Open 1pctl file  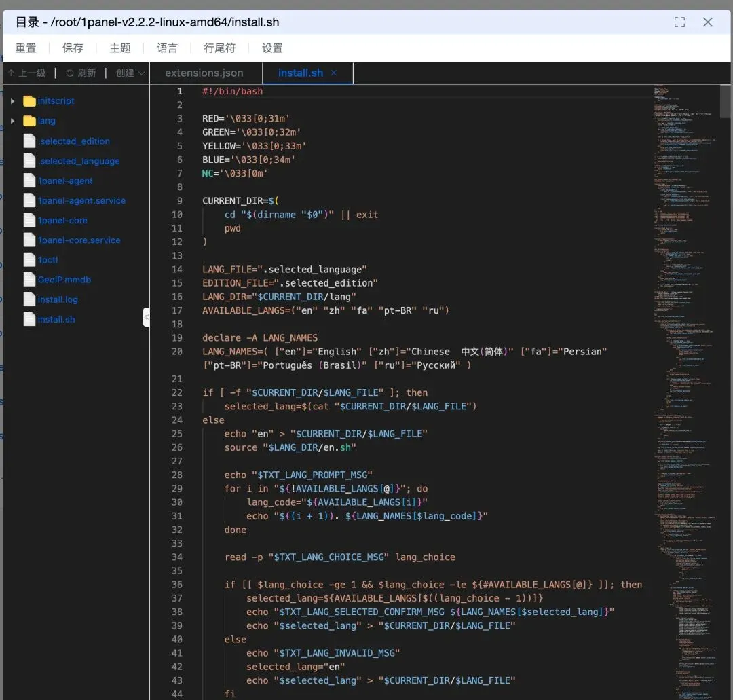tap(48, 260)
